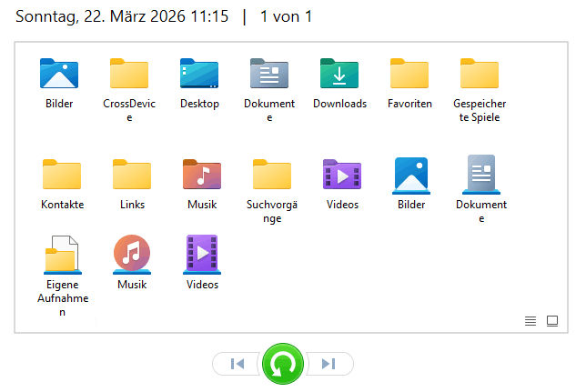
Task: Select the round Musik library icon
Action: (x=132, y=255)
